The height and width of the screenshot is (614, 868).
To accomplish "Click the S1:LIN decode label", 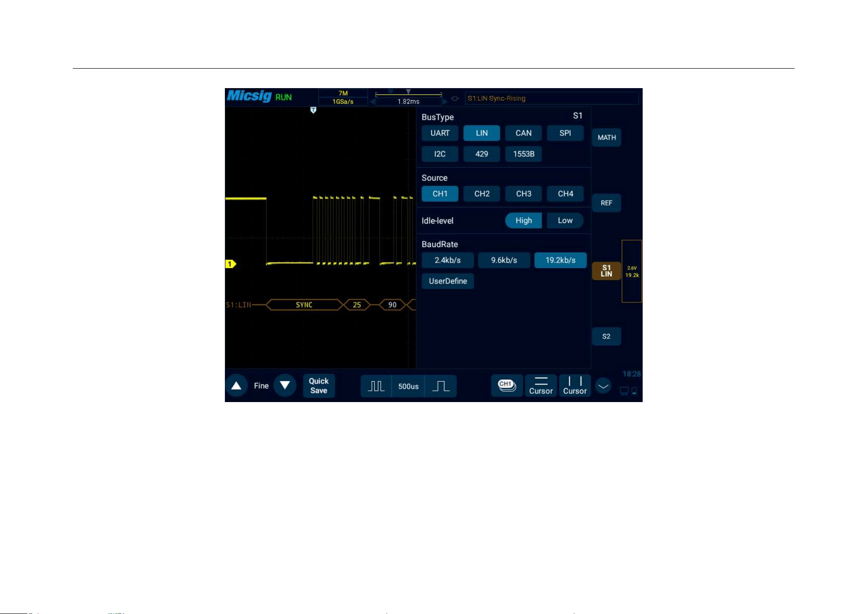I will pos(238,305).
